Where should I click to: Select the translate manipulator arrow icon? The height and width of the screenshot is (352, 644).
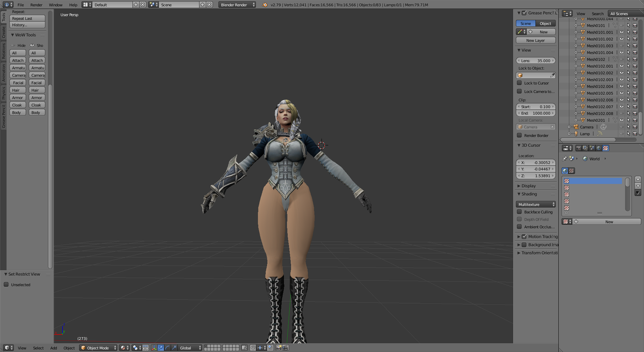pyautogui.click(x=160, y=348)
